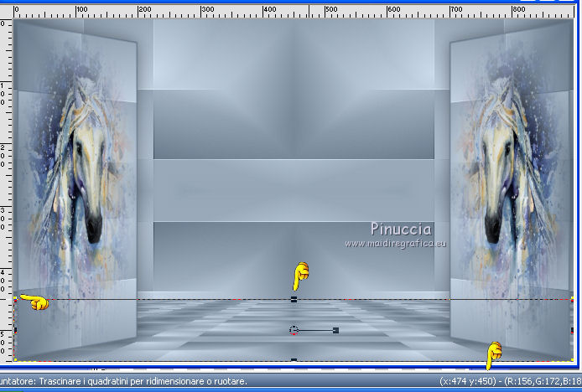Click the right-middle resize handle of the selection

tap(572, 330)
